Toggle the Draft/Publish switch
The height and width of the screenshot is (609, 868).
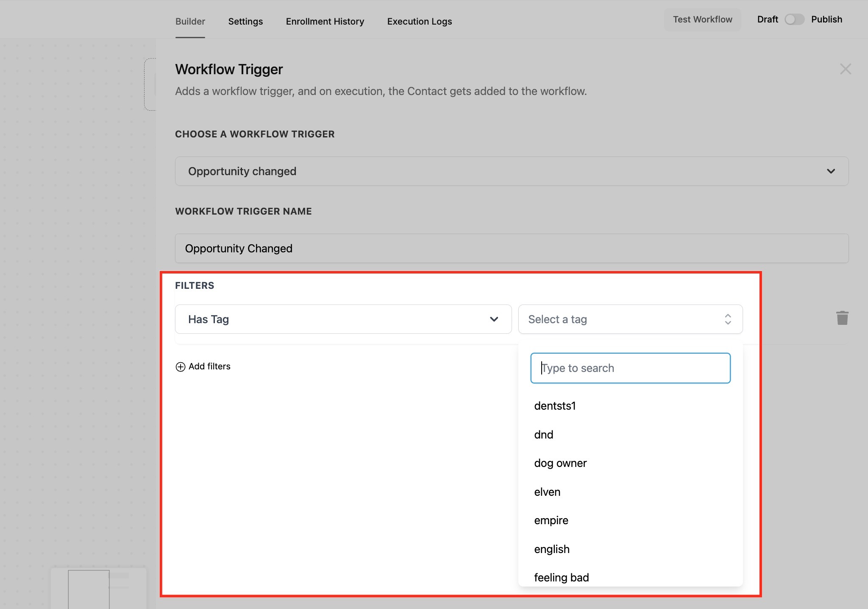[x=794, y=20]
